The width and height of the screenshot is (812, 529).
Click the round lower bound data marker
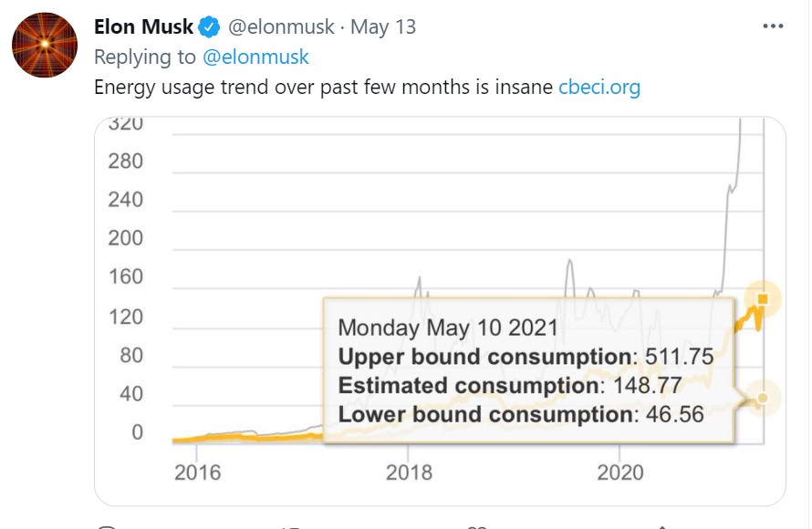click(764, 397)
